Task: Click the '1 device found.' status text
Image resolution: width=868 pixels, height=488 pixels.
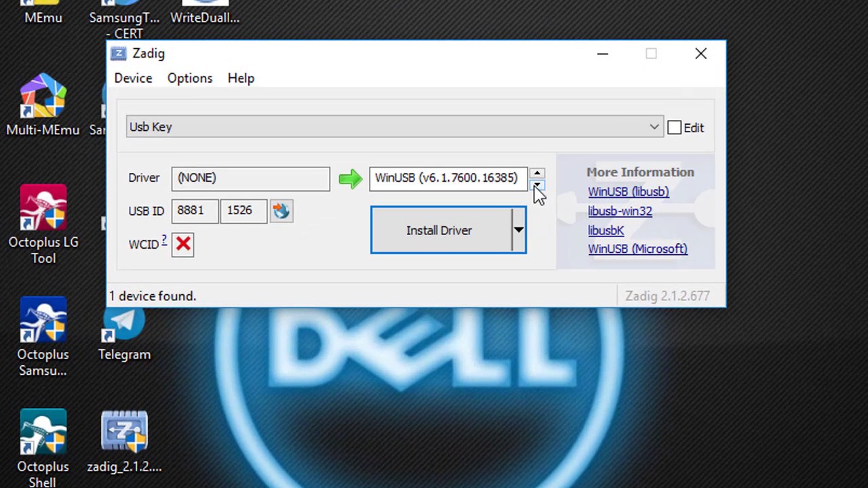Action: click(153, 296)
